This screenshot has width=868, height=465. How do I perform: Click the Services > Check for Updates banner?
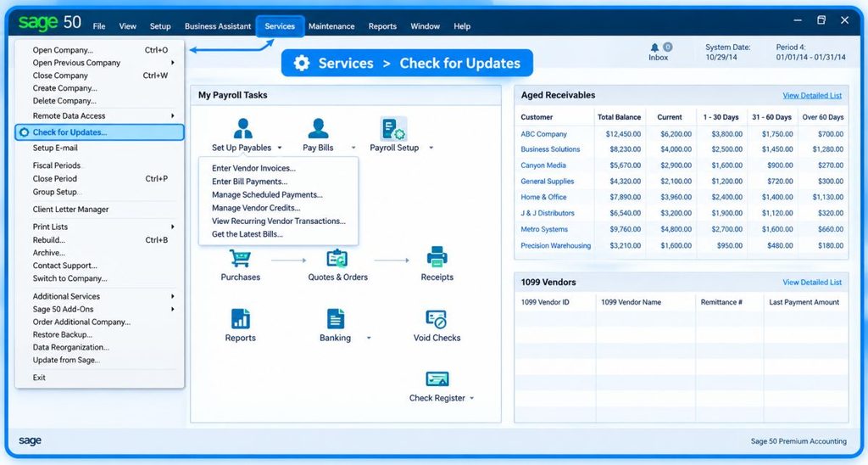pyautogui.click(x=407, y=63)
